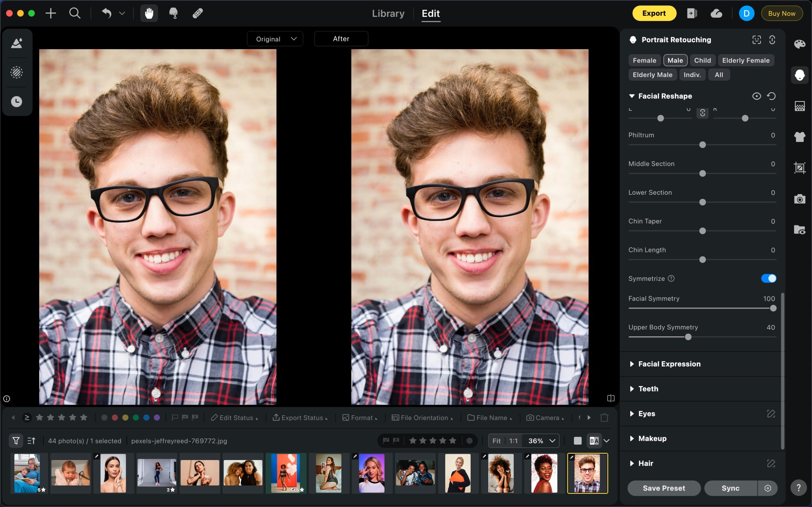This screenshot has width=812, height=507.
Task: Open the clothing retouch panel icon
Action: [x=800, y=136]
